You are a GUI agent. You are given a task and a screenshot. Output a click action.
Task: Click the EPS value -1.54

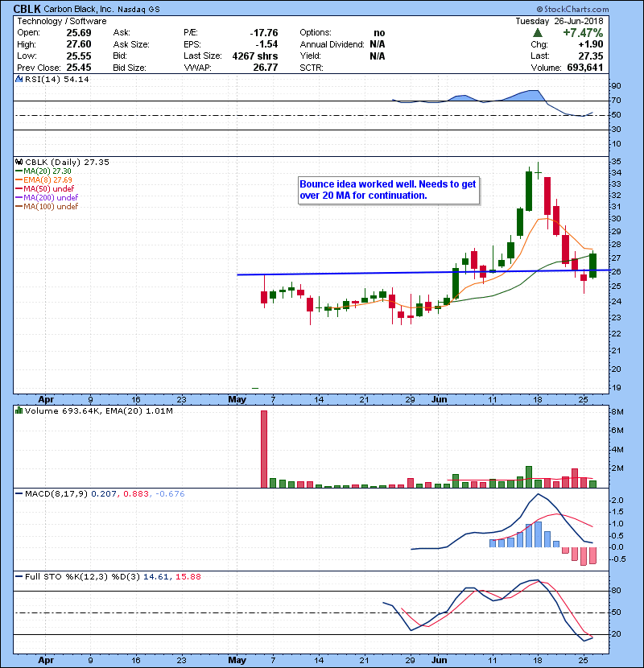[266, 44]
